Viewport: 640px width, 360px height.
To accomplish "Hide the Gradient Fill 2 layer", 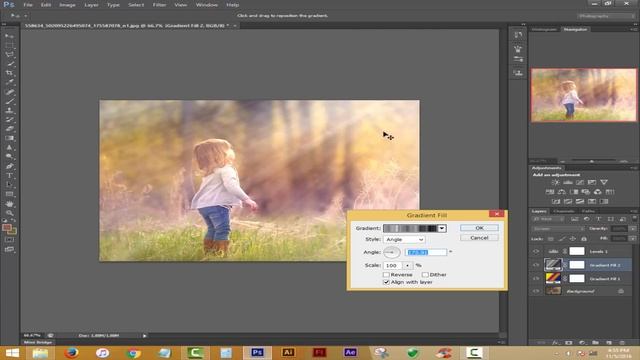I will coord(536,265).
